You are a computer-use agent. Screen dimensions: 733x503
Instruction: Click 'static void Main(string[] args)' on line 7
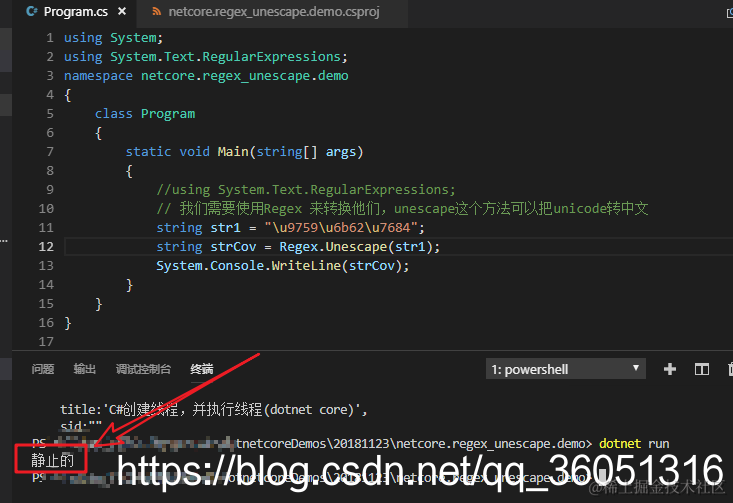pyautogui.click(x=244, y=152)
